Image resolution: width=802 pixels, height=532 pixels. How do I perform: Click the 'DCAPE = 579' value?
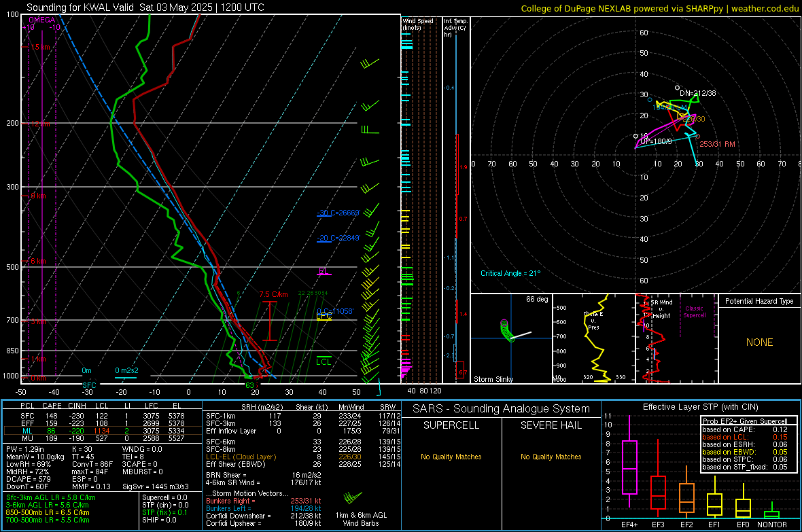point(29,479)
